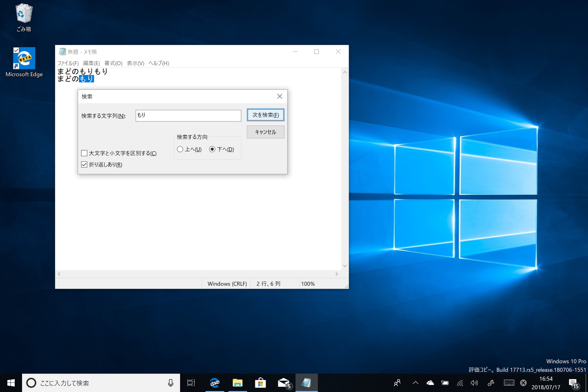Show hidden tray icons chevron
Screen dimensions: 588x392
point(415,383)
